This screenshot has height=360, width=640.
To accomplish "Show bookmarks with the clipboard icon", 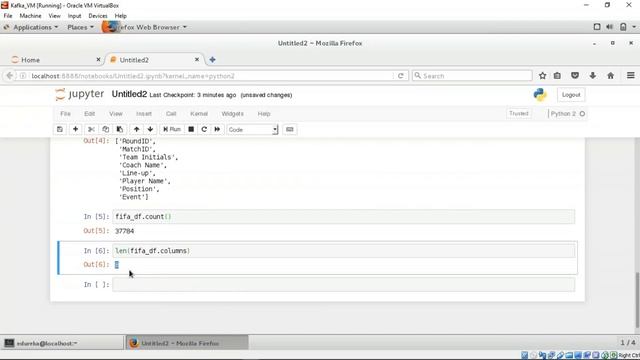I will click(x=557, y=76).
